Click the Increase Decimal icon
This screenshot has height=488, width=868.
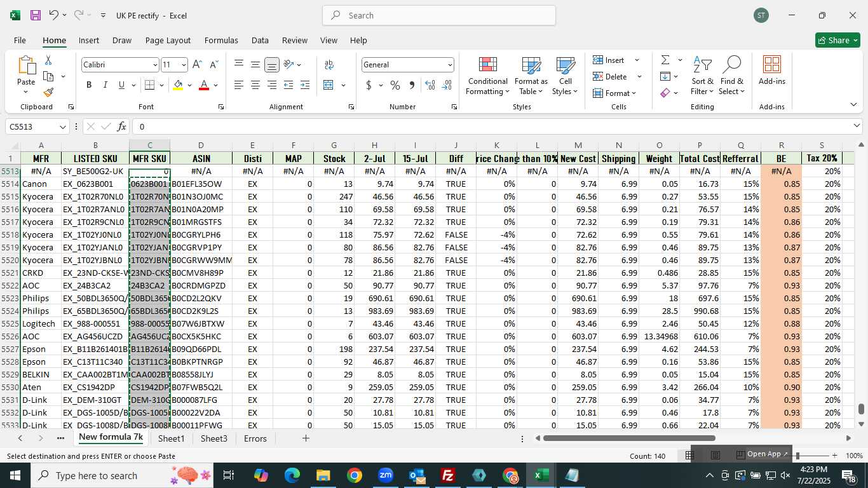[x=430, y=85]
